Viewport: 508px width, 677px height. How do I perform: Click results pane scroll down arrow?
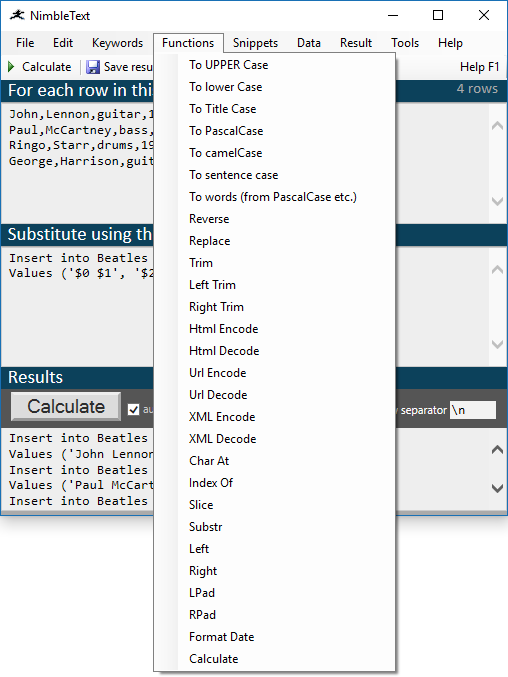click(497, 488)
